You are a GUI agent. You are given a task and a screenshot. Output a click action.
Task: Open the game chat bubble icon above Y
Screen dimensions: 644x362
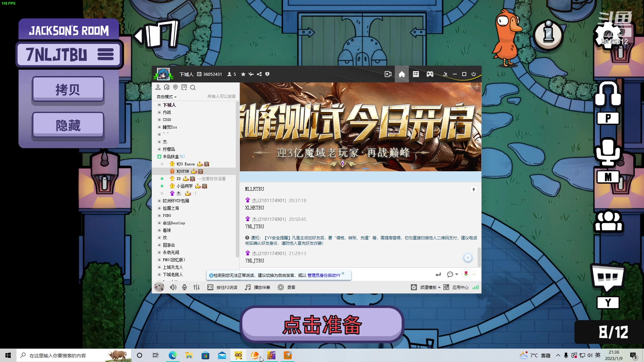[x=608, y=278]
